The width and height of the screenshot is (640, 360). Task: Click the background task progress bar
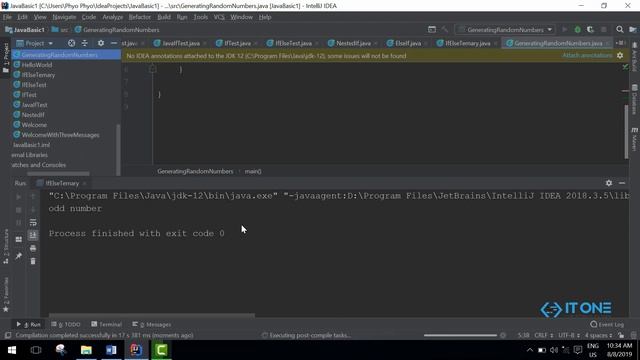click(x=460, y=335)
